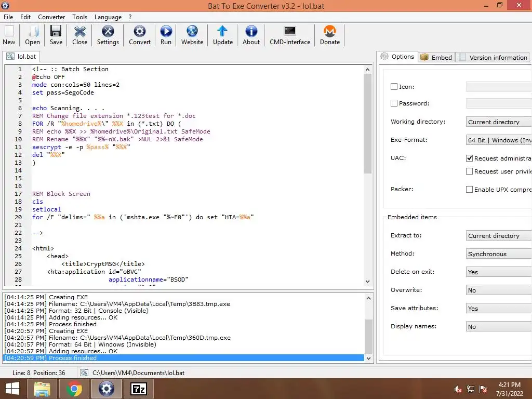Click the Line: 8 Position: 36 indicator

click(38, 373)
